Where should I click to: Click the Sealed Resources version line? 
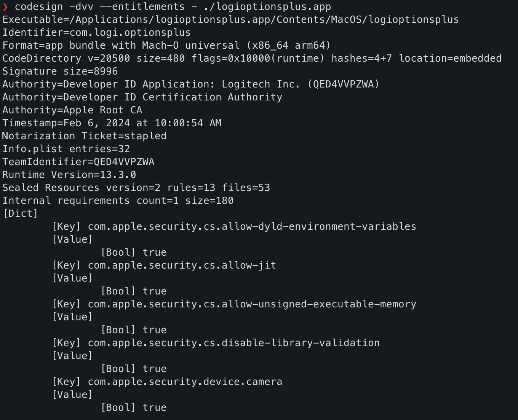[x=136, y=188]
